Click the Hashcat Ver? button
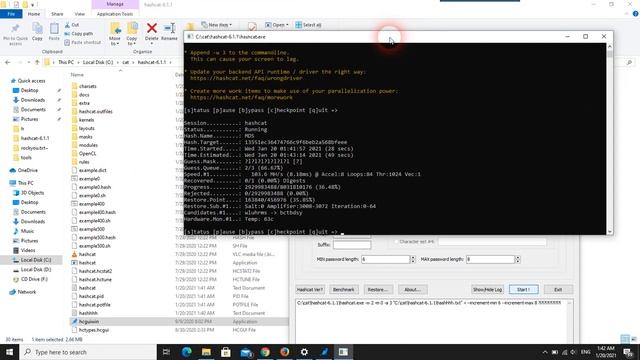Viewport: 640px width, 360px height. point(309,289)
